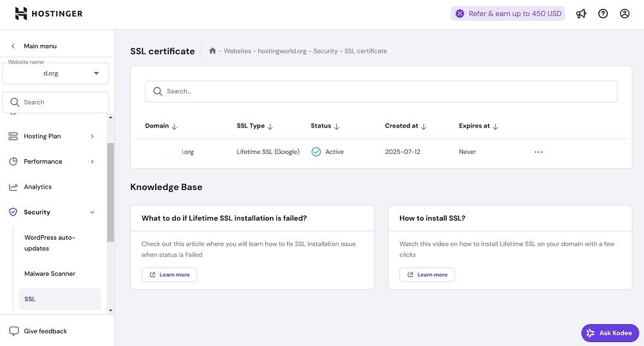This screenshot has height=346, width=644.
Task: Click hostingworld.org in breadcrumb
Action: pyautogui.click(x=282, y=51)
